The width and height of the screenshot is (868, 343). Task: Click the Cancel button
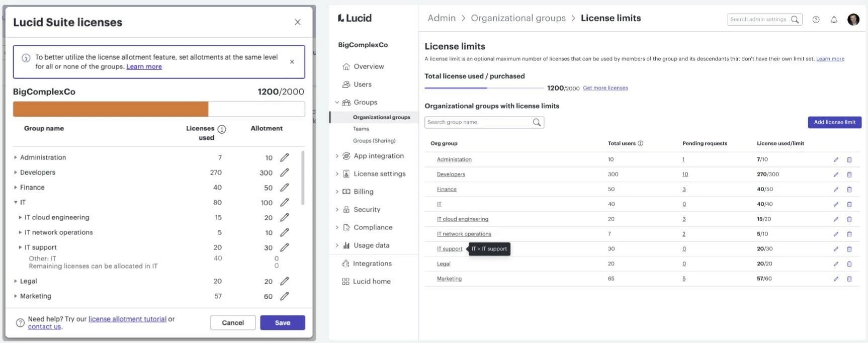click(233, 323)
